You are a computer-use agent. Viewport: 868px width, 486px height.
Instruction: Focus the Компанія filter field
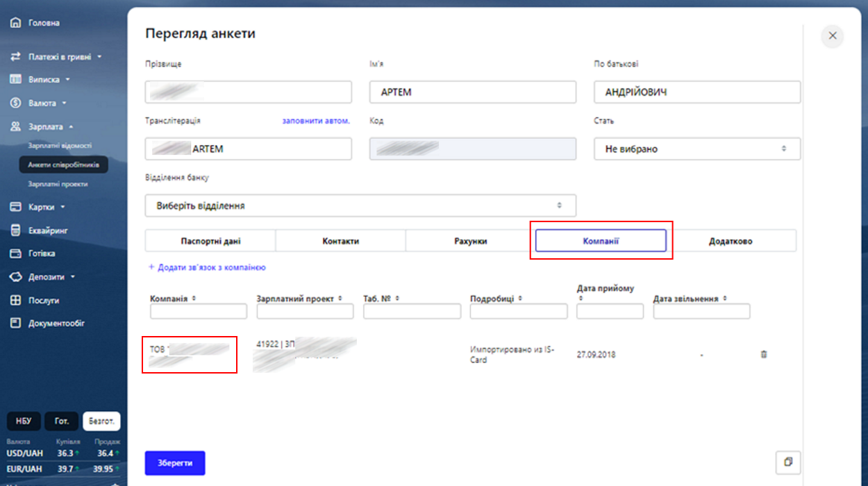[x=199, y=311]
